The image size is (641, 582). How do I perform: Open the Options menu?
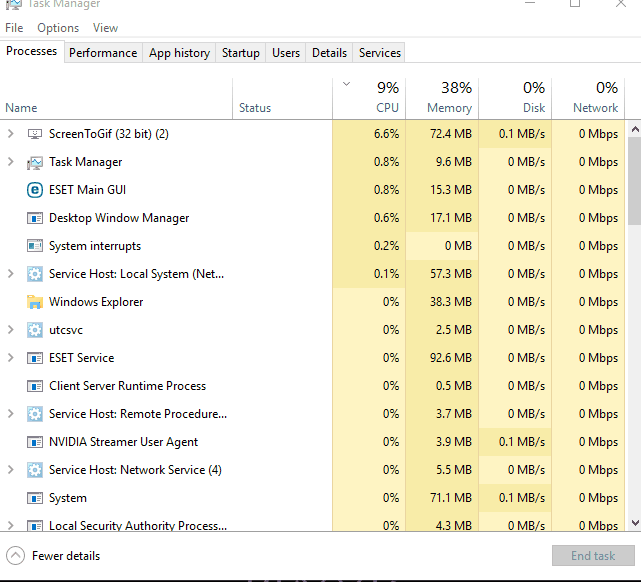point(58,28)
